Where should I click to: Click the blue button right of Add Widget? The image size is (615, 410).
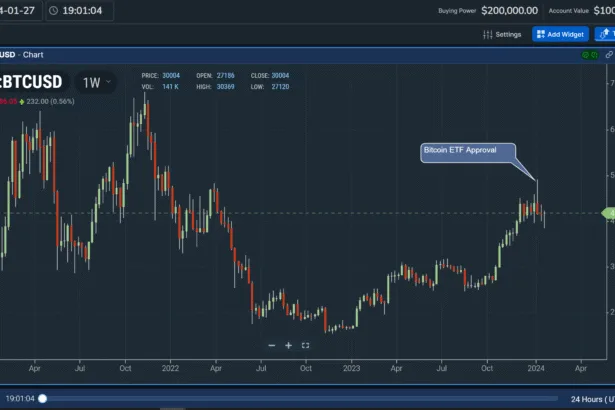(606, 34)
